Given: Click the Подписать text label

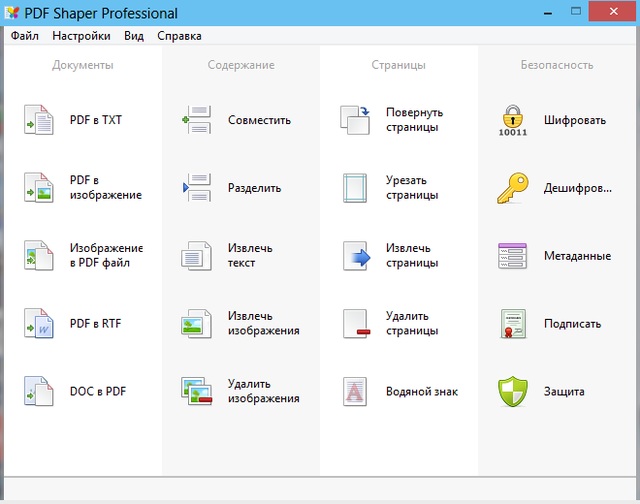Looking at the screenshot, I should pos(572,324).
